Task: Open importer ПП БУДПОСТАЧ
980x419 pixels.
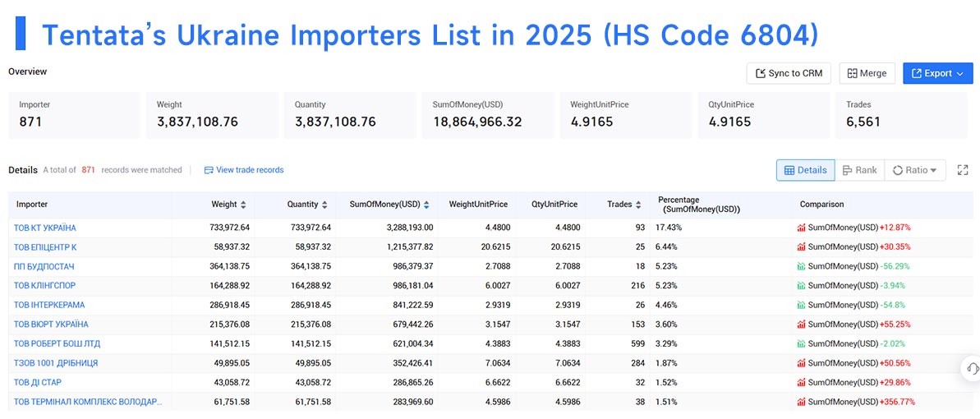Action: pos(44,266)
